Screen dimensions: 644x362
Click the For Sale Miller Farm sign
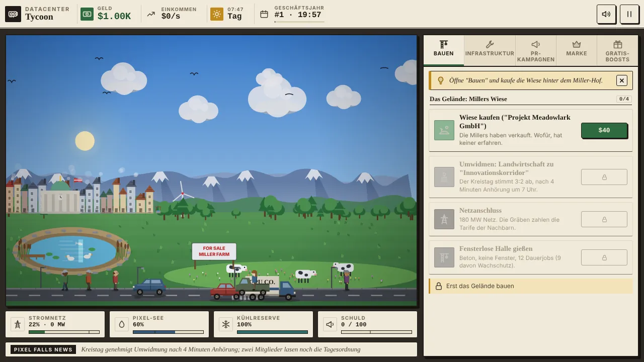(x=214, y=251)
